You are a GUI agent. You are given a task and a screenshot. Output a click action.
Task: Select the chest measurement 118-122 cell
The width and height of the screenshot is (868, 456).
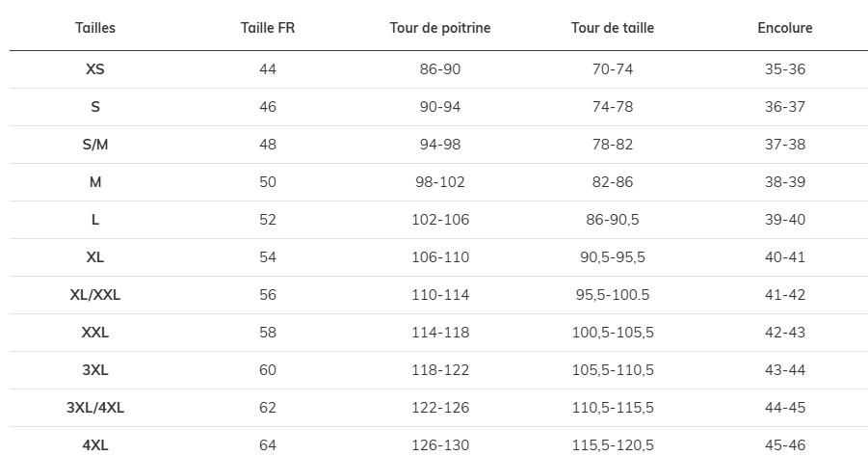coord(440,370)
